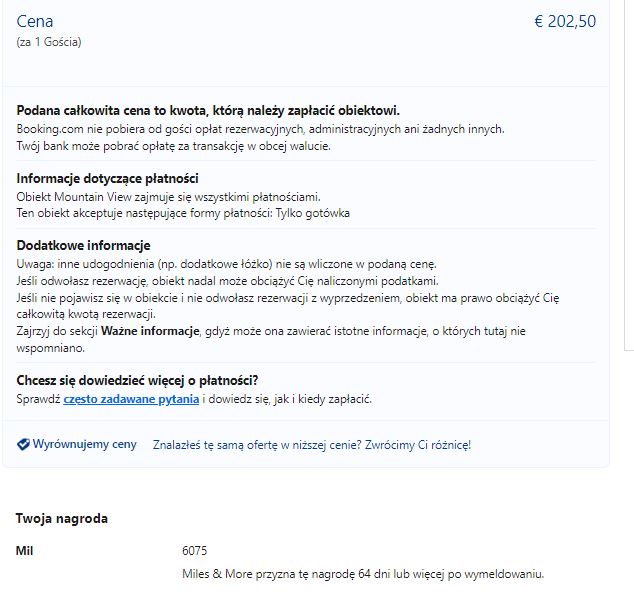Click the 'Dodatkowe informacje' heading

(83, 245)
